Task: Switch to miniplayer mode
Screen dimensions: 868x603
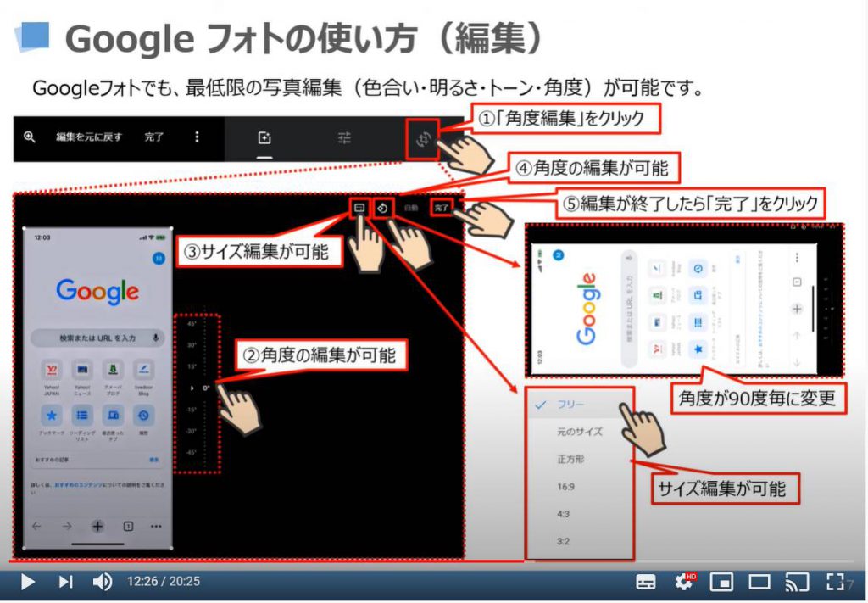Action: pos(722,582)
